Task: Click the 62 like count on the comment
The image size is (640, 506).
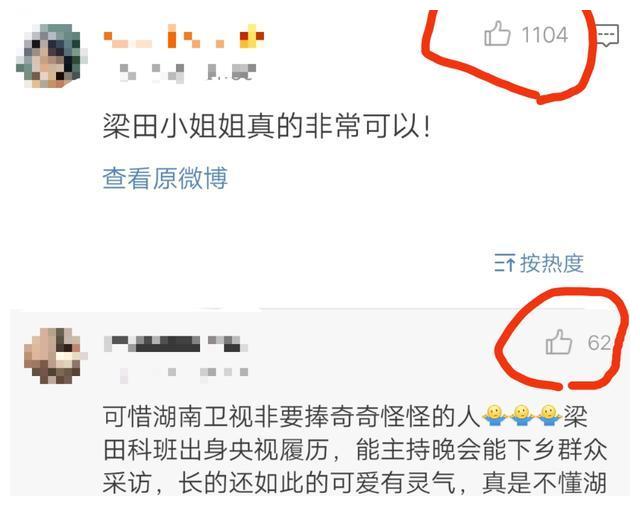Action: [x=599, y=343]
